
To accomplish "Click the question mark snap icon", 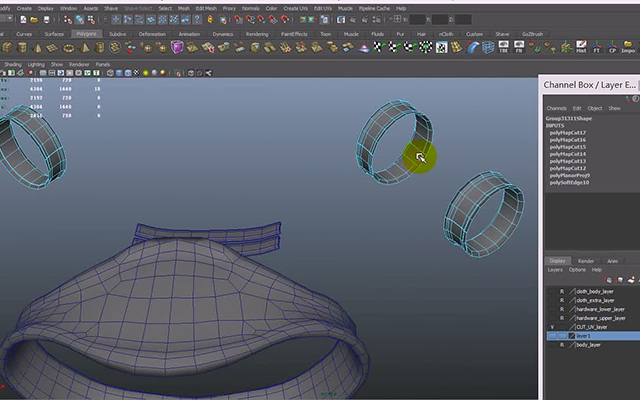I will pos(197,19).
